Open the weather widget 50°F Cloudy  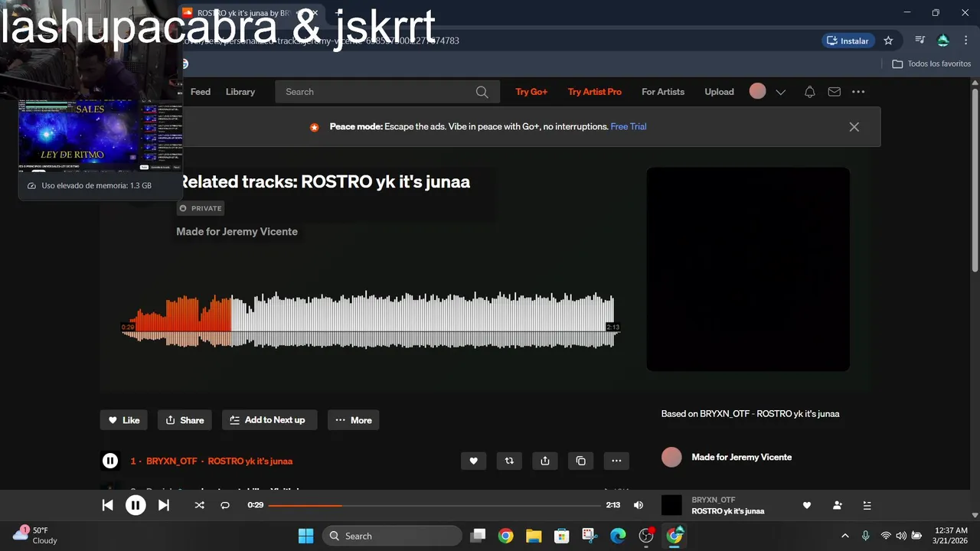(34, 535)
